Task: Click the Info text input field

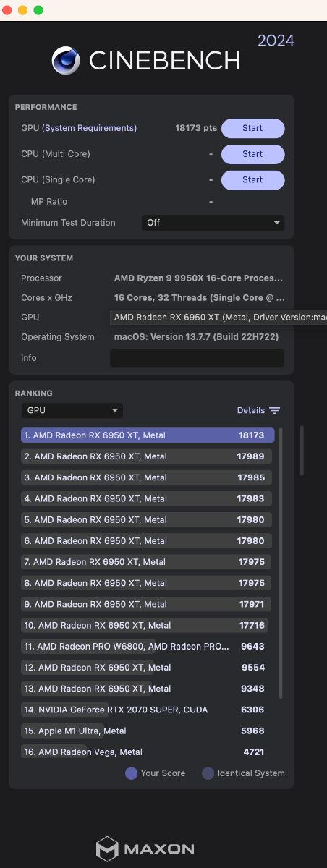Action: [197, 358]
